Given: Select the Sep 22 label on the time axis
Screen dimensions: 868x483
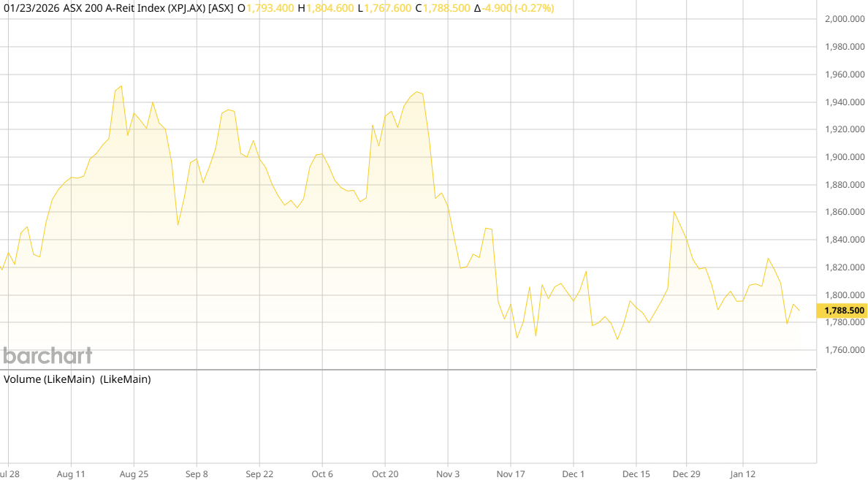Looking at the screenshot, I should pyautogui.click(x=259, y=474).
